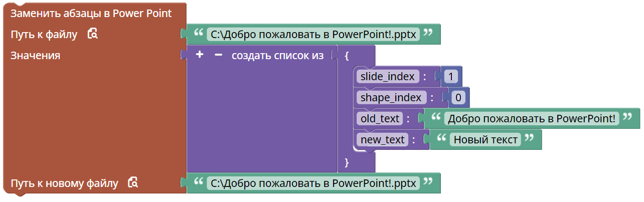Select the Заменить абзацы в Power Point block title
Screen dimensions: 644x202
click(x=91, y=14)
